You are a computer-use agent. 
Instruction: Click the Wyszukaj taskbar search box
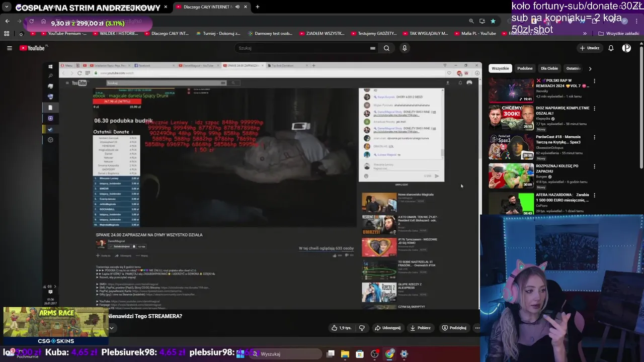pos(285,354)
